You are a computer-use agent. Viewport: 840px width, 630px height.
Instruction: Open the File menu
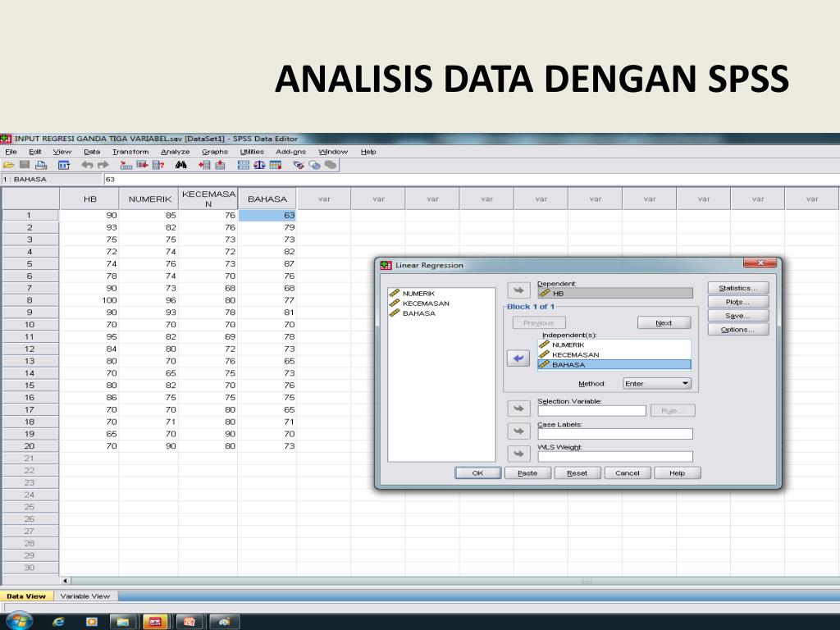(x=11, y=152)
